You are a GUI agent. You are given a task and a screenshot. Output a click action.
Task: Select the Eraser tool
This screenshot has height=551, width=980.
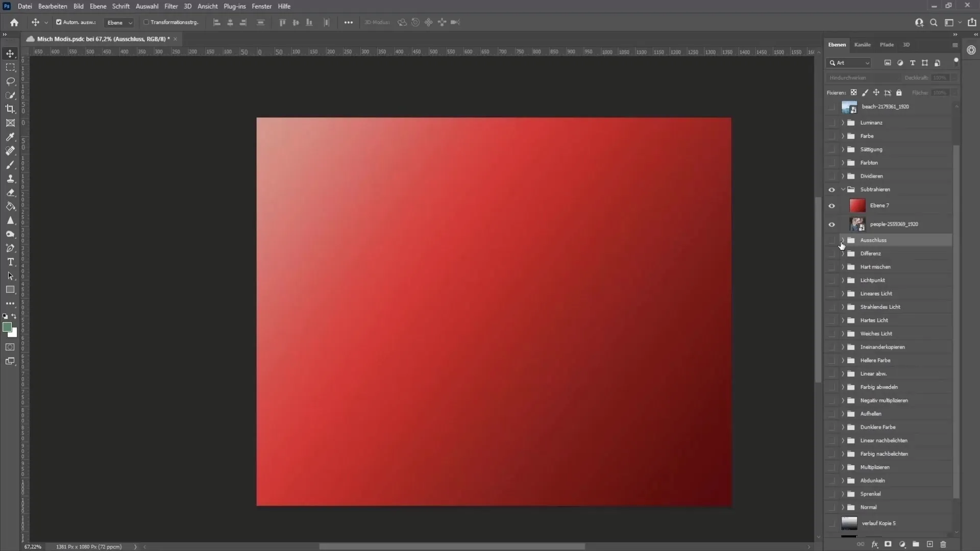(x=10, y=192)
